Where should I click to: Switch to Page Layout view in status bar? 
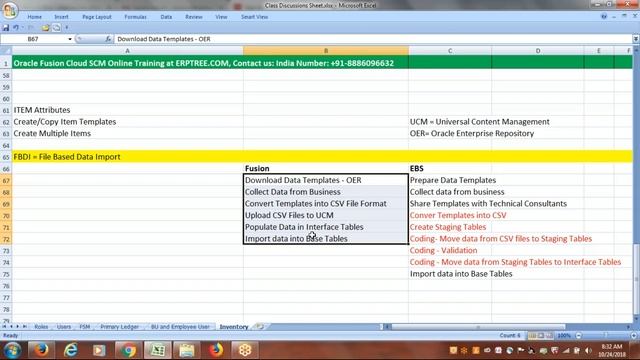click(x=541, y=336)
